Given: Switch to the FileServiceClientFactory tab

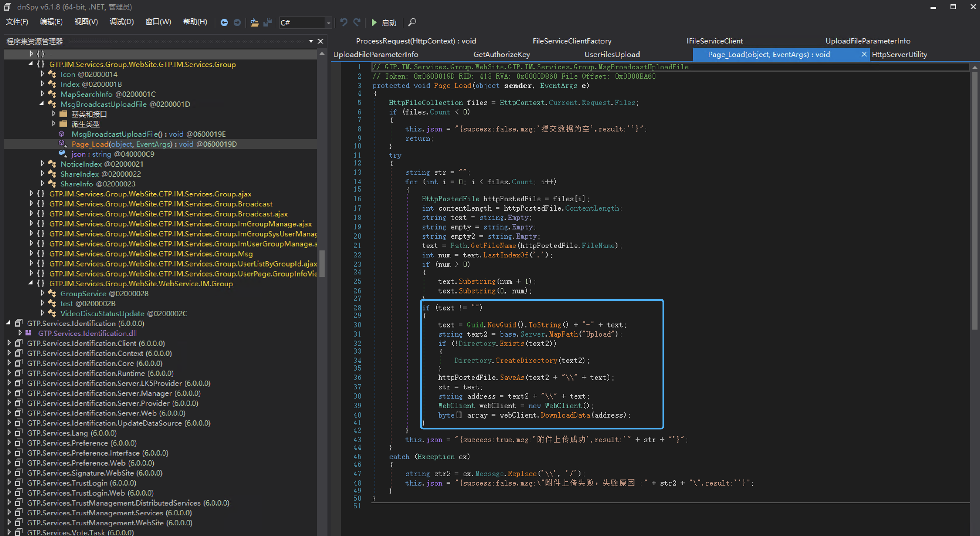Looking at the screenshot, I should pyautogui.click(x=572, y=41).
